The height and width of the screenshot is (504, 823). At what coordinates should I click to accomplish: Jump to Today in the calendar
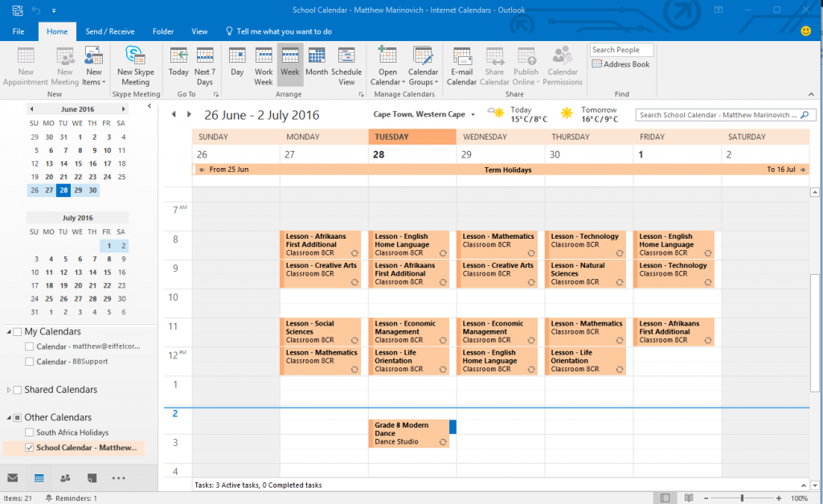click(x=178, y=61)
